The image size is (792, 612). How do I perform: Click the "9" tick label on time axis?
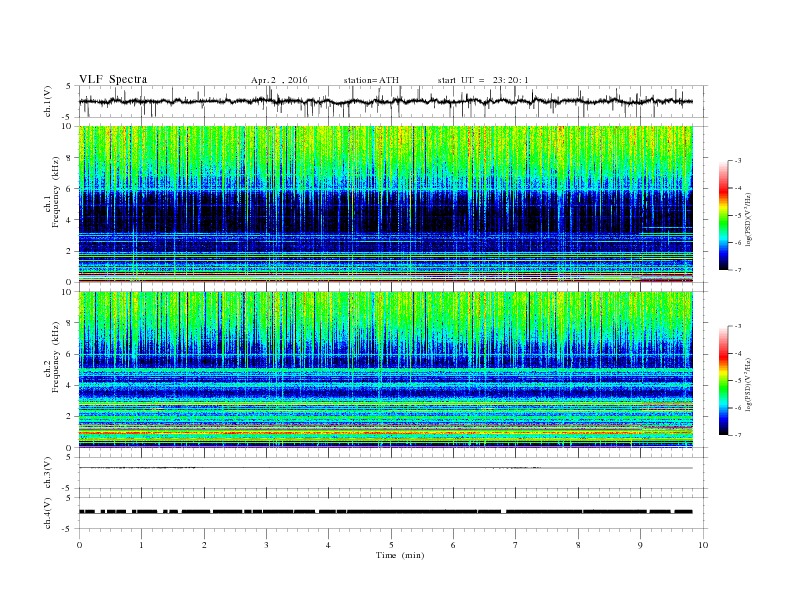pos(640,545)
